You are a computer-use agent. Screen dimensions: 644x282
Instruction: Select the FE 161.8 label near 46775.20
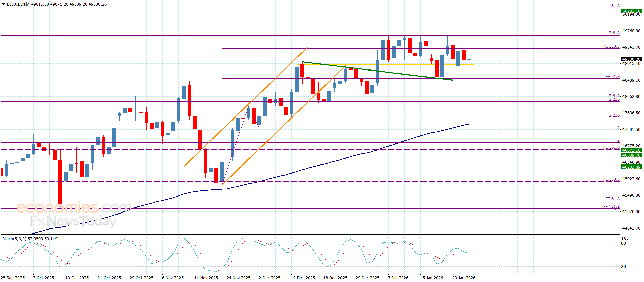pos(611,147)
